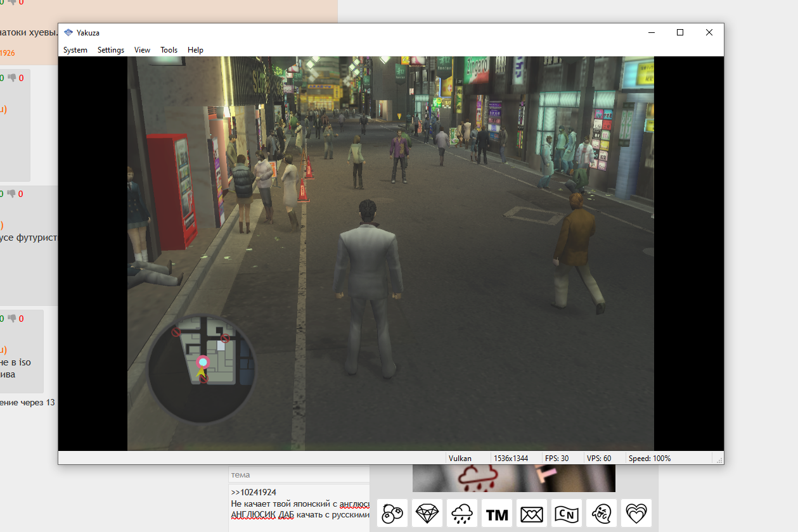Open the Help menu
This screenshot has width=798, height=532.
(195, 50)
